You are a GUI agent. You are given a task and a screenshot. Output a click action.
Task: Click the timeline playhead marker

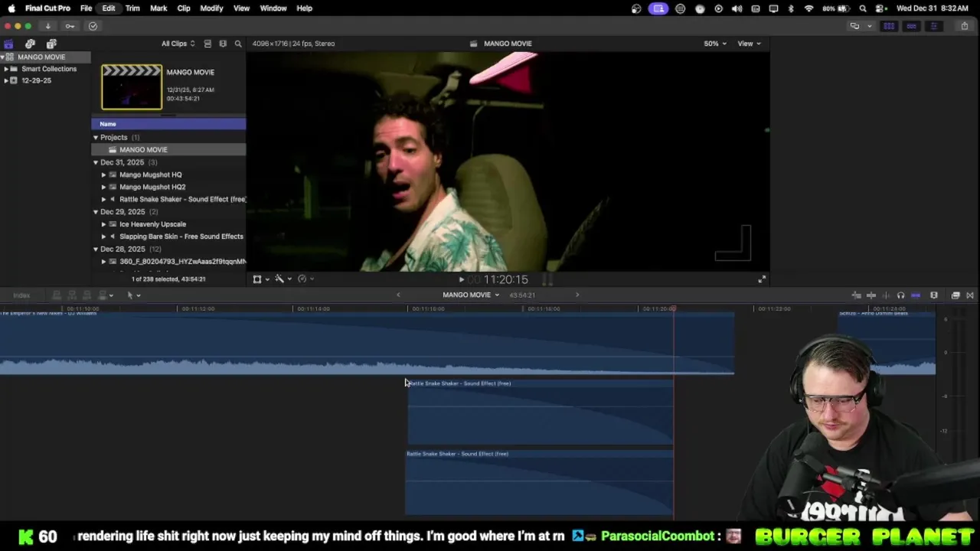point(674,309)
